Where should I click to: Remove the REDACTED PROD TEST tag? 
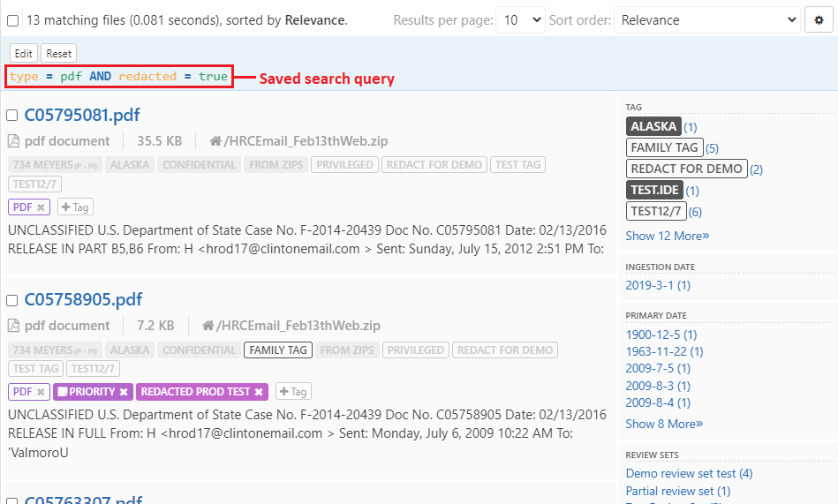(259, 392)
